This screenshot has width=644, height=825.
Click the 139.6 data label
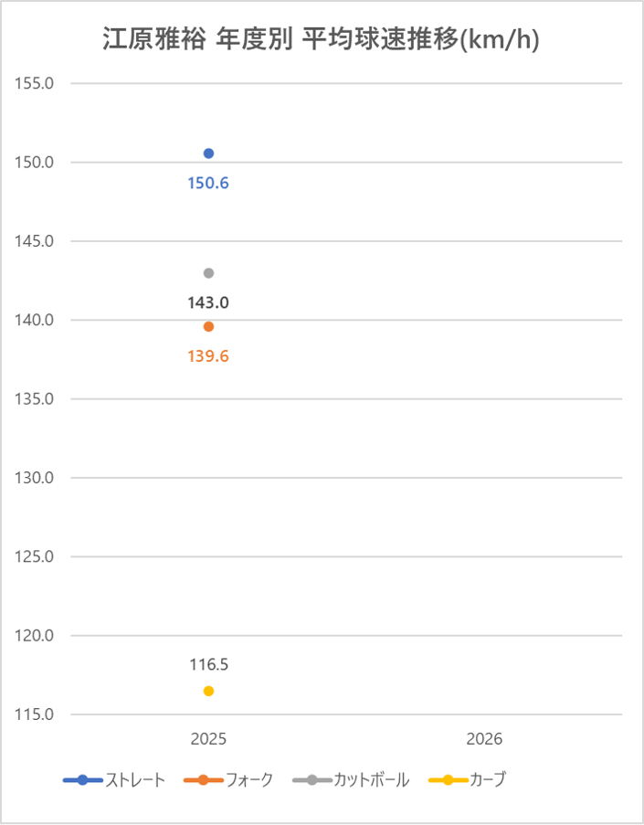coord(208,356)
